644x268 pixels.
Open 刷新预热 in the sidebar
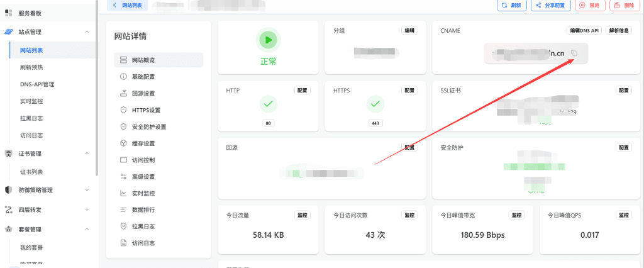(x=31, y=67)
